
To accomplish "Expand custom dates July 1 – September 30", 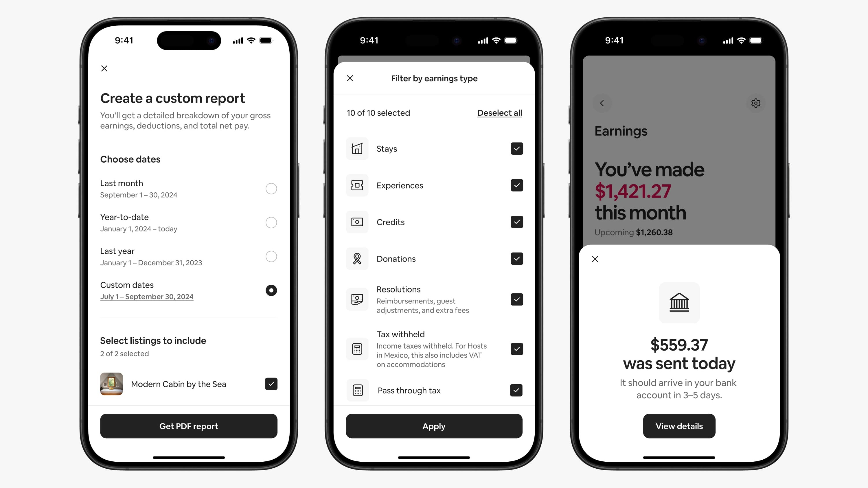I will point(147,297).
